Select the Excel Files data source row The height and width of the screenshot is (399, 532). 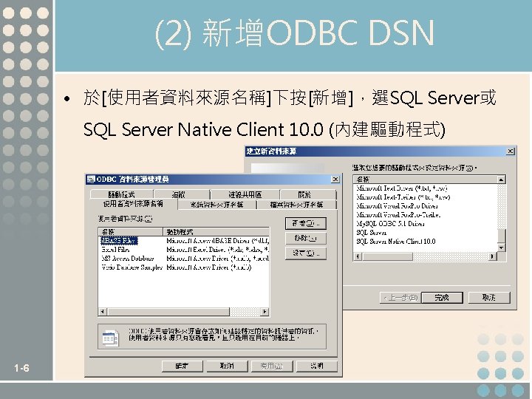tap(183, 250)
